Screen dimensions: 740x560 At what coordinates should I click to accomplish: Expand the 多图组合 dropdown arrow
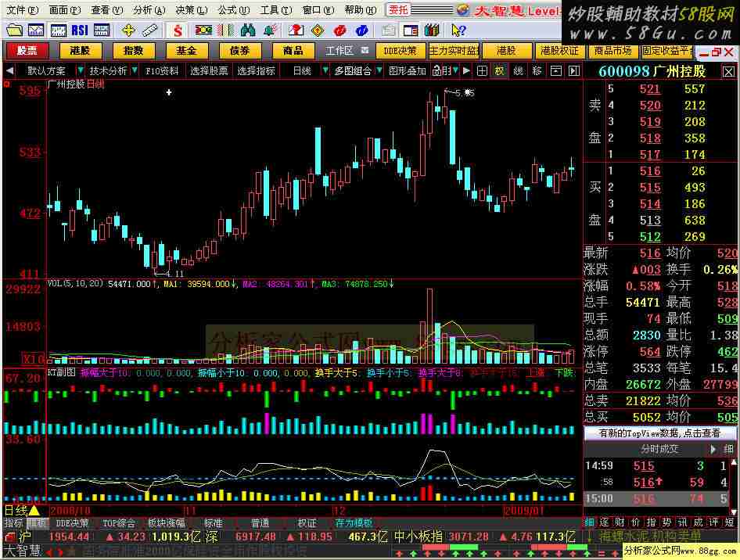[379, 70]
